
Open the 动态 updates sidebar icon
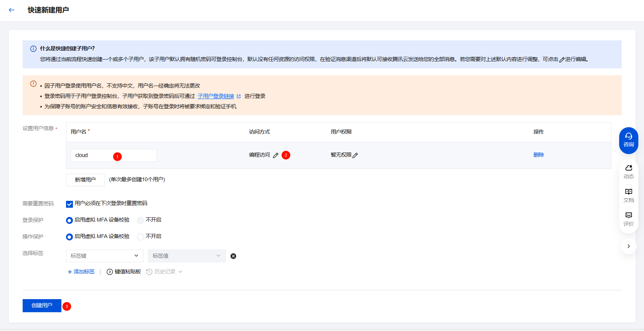(x=628, y=172)
